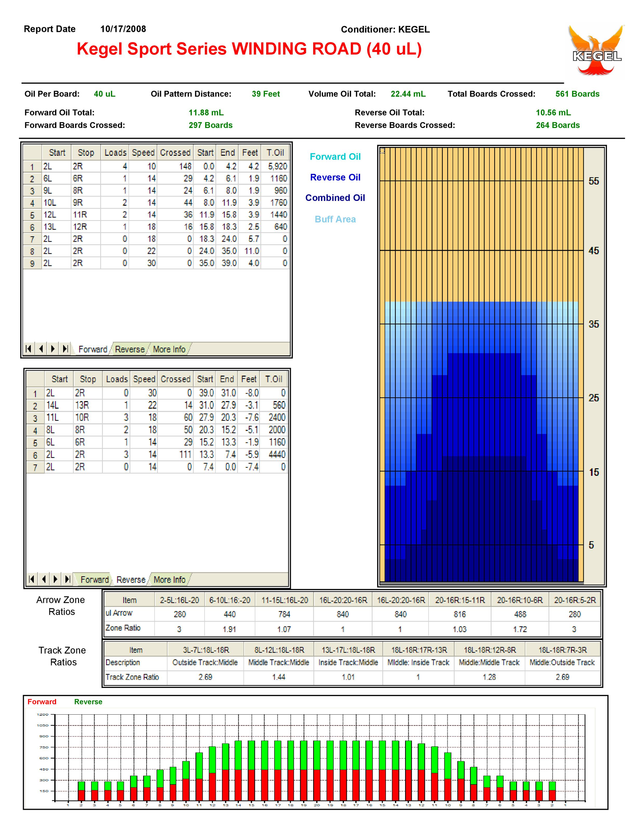
Task: Click the Loads column header in forward table
Action: pos(115,153)
